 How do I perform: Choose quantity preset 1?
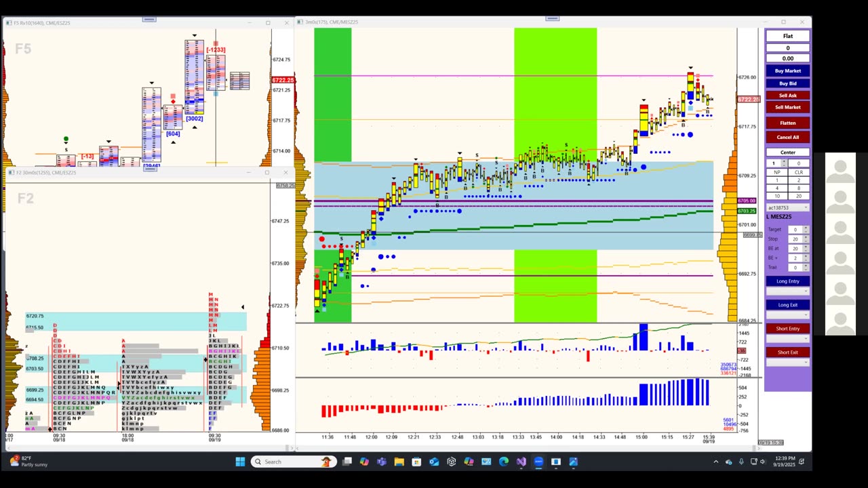click(777, 180)
